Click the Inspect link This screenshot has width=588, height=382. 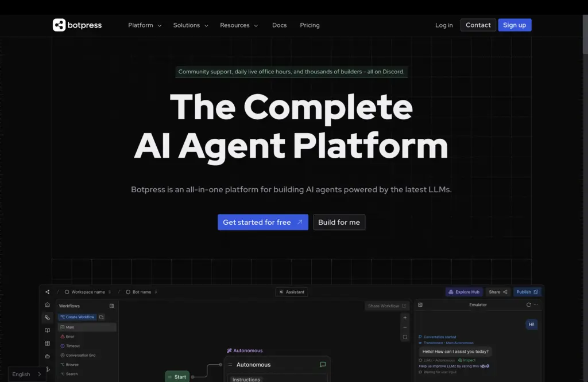(x=467, y=360)
